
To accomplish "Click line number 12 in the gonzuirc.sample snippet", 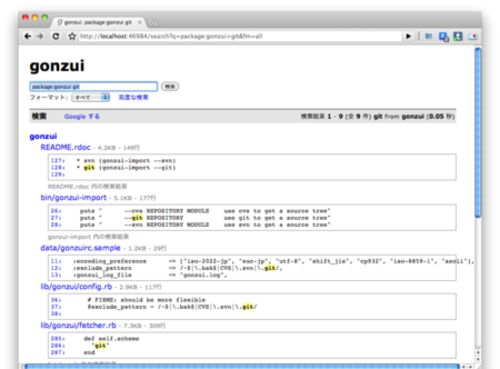I will coord(56,268).
